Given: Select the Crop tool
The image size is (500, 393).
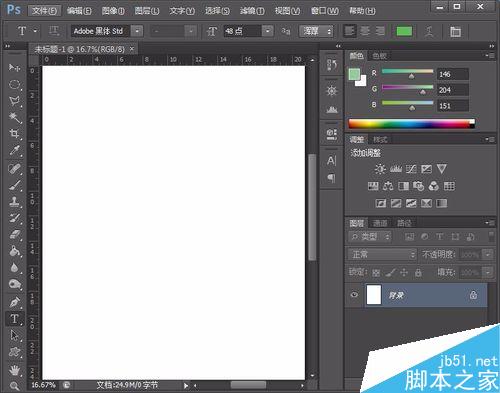Looking at the screenshot, I should [14, 134].
